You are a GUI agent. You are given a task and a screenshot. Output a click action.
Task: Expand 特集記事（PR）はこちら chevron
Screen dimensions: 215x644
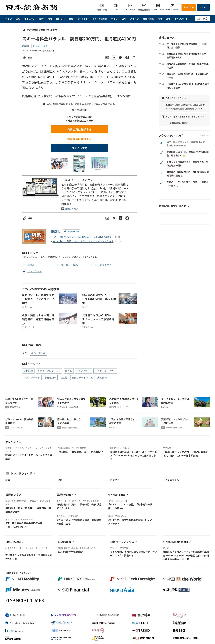[191, 206]
